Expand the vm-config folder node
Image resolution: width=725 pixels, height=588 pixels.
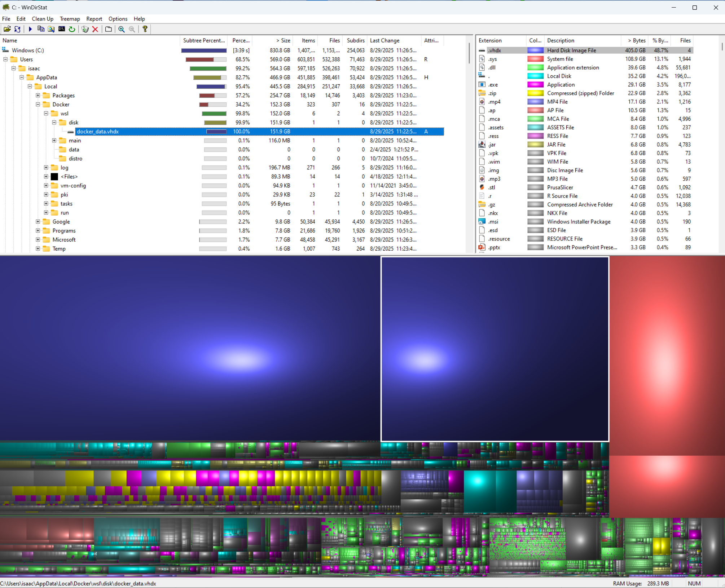click(46, 186)
